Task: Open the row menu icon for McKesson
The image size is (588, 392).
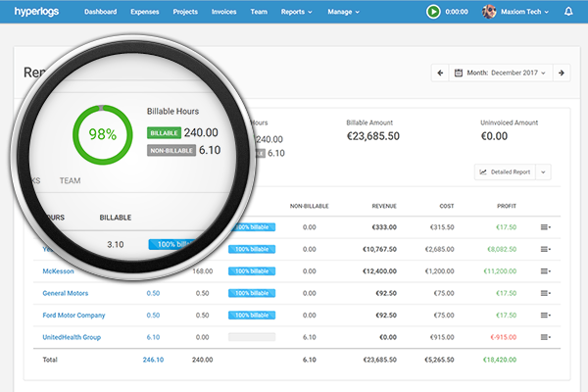Action: coord(546,271)
